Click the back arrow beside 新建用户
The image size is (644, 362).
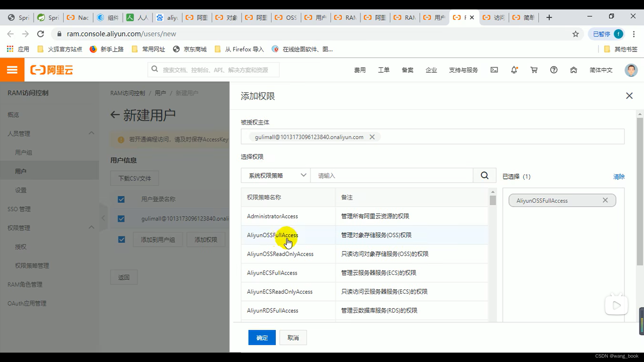[x=115, y=115]
